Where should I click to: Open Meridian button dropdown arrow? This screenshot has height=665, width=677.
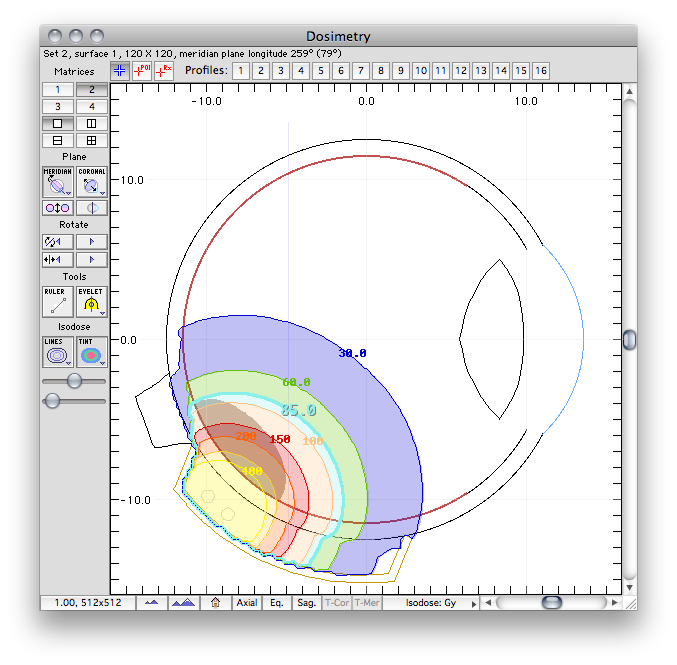coord(68,193)
